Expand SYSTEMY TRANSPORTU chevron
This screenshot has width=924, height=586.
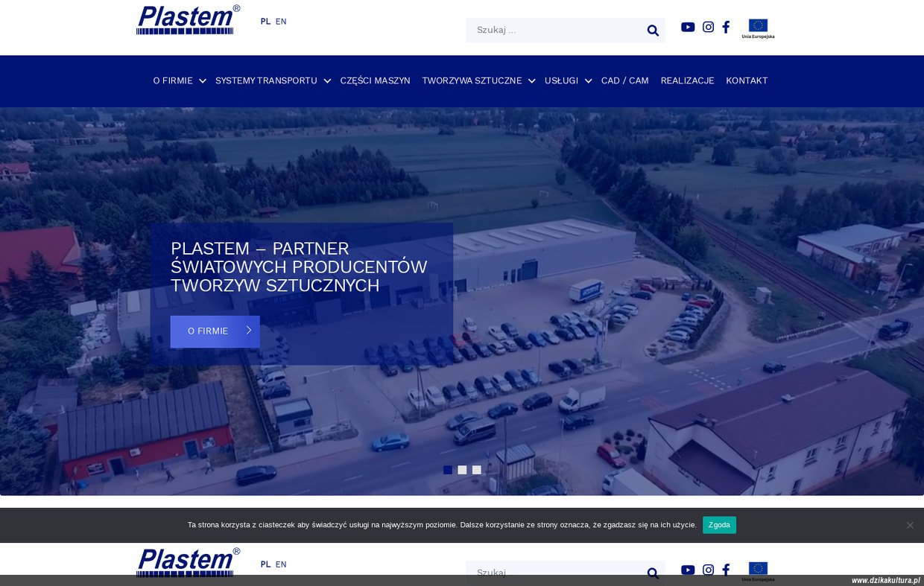tap(327, 81)
